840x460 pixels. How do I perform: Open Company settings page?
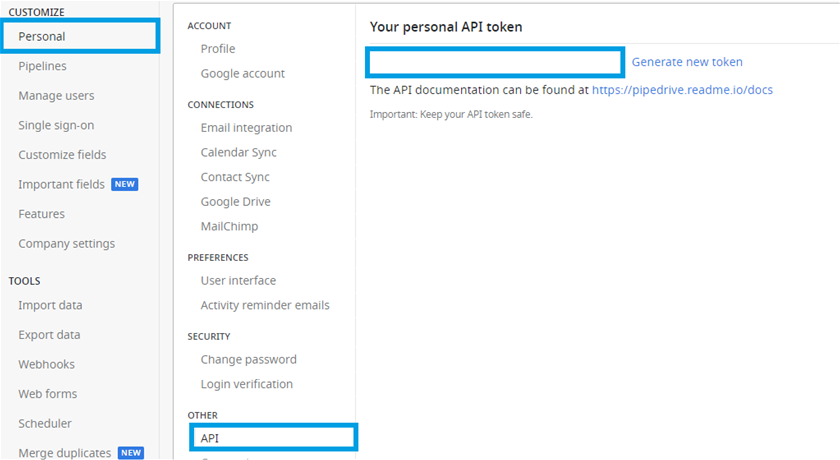(66, 244)
